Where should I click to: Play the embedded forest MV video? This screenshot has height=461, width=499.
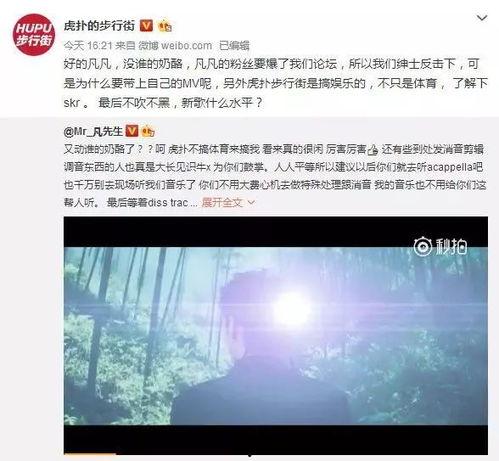[276, 336]
